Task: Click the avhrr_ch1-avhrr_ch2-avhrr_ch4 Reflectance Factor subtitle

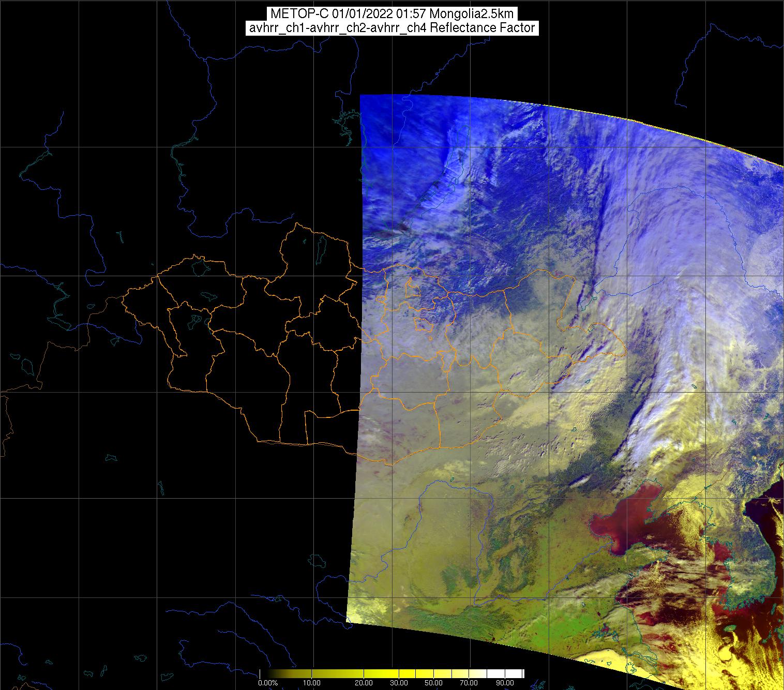Action: click(x=392, y=28)
